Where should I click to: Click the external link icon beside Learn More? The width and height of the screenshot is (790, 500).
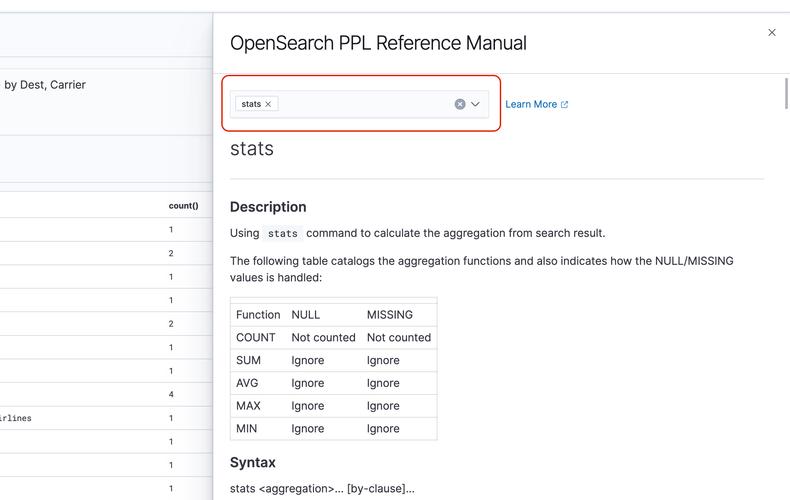564,104
